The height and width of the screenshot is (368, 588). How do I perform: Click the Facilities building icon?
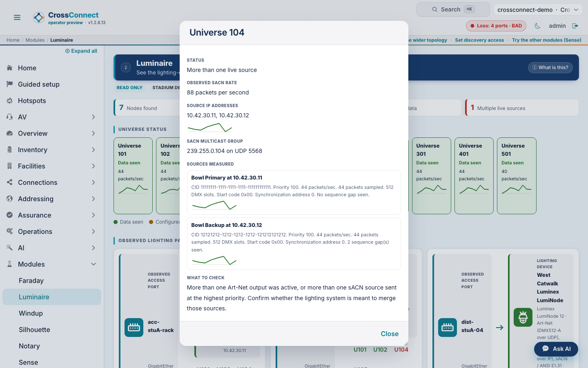pos(10,166)
